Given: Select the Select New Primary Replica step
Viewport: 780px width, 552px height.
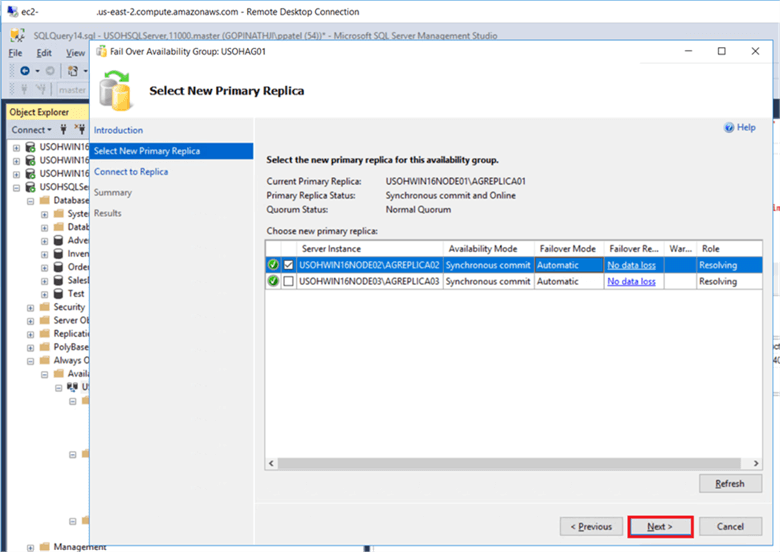Looking at the screenshot, I should 172,151.
